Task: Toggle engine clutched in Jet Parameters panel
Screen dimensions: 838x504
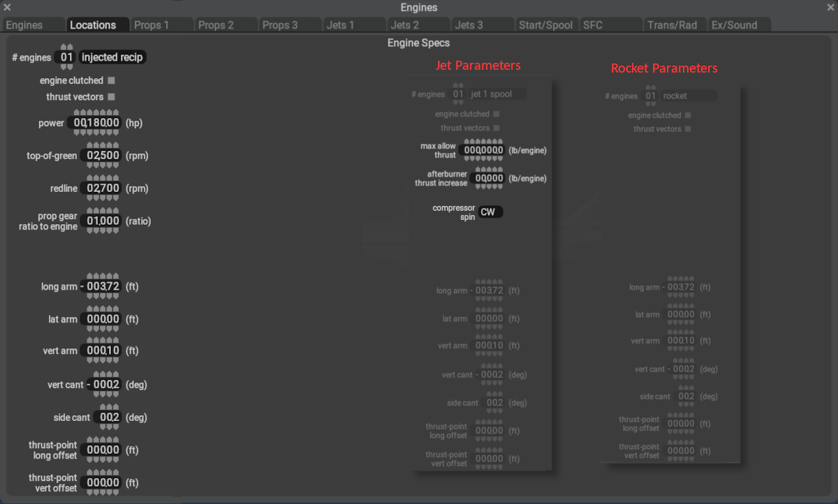Action: [497, 114]
